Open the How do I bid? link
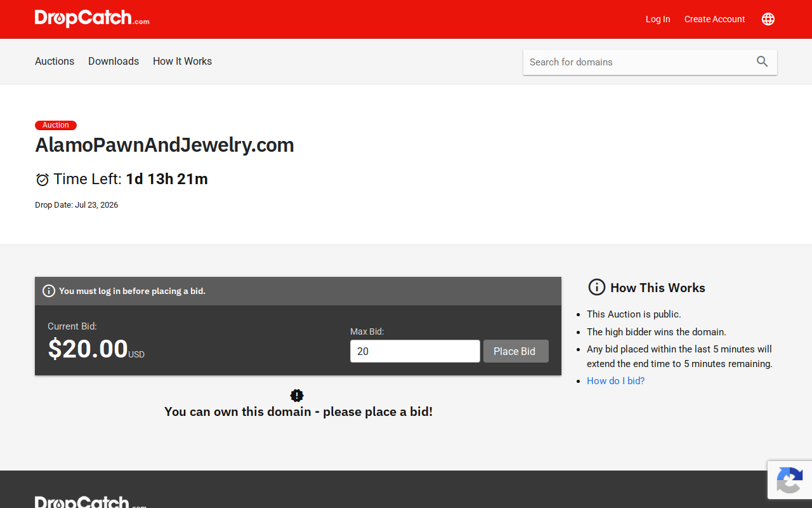 (615, 381)
